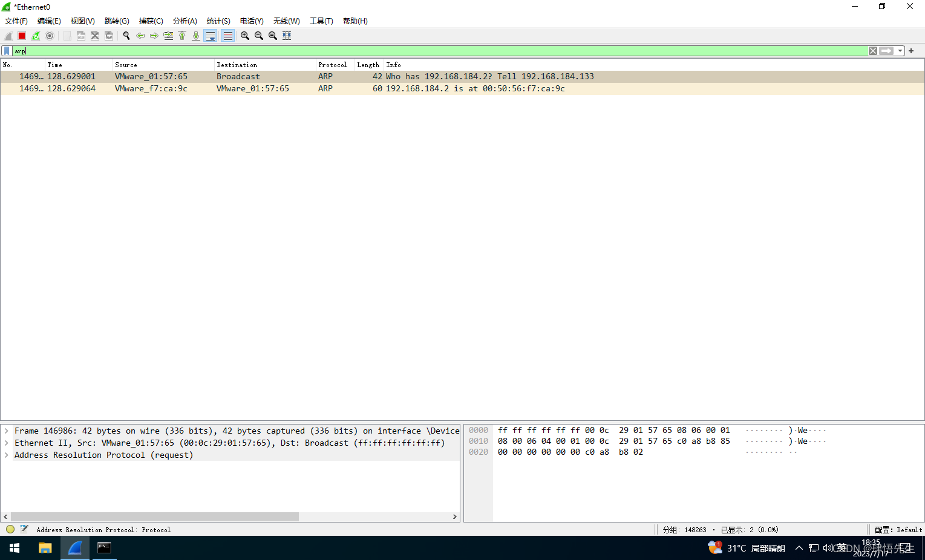Reset text to normal size

273,36
